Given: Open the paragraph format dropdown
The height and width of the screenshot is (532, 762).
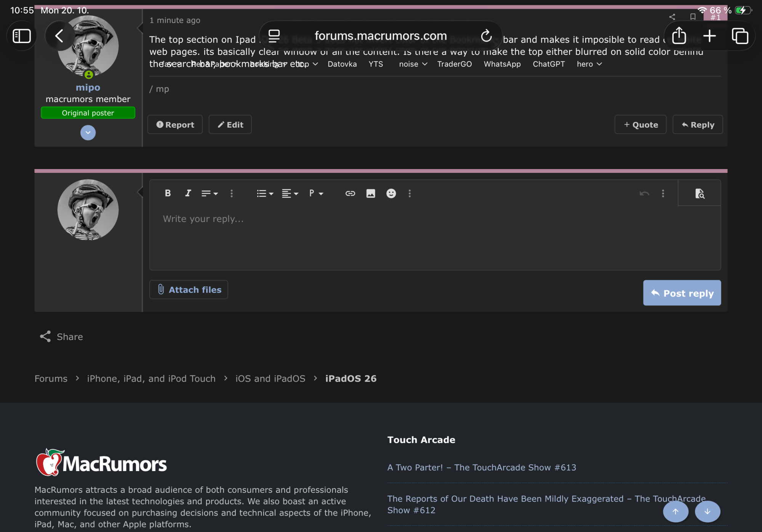Looking at the screenshot, I should [x=316, y=193].
